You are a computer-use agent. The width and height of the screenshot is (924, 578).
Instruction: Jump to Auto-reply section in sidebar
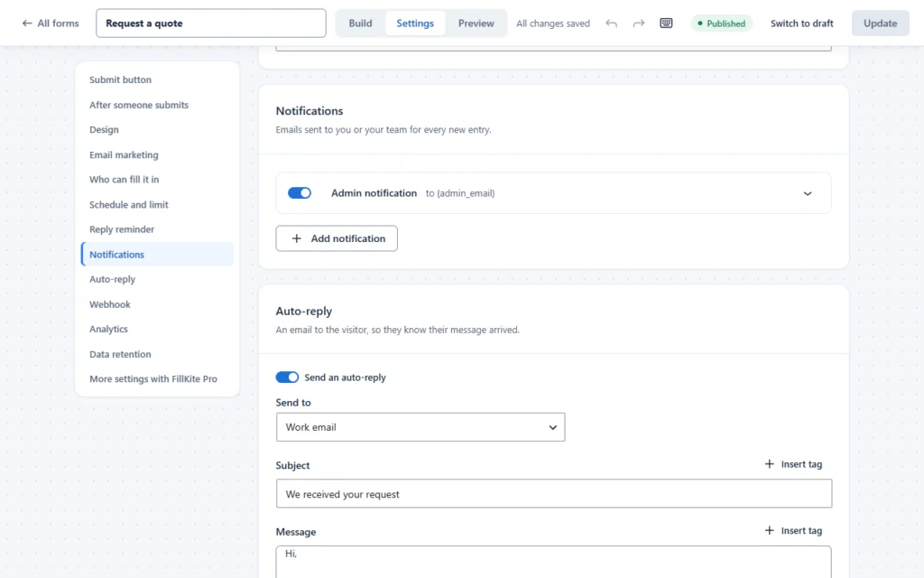coord(157,279)
